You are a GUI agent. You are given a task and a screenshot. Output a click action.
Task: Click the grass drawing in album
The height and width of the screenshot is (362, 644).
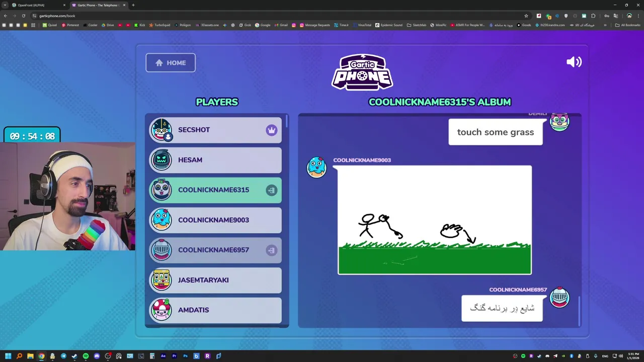[435, 220]
